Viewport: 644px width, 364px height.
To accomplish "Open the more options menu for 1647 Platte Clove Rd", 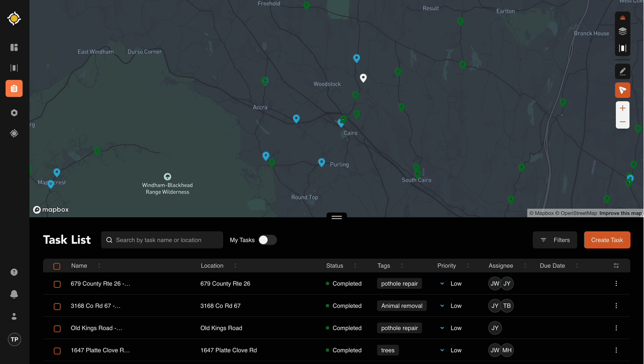I will tap(616, 350).
